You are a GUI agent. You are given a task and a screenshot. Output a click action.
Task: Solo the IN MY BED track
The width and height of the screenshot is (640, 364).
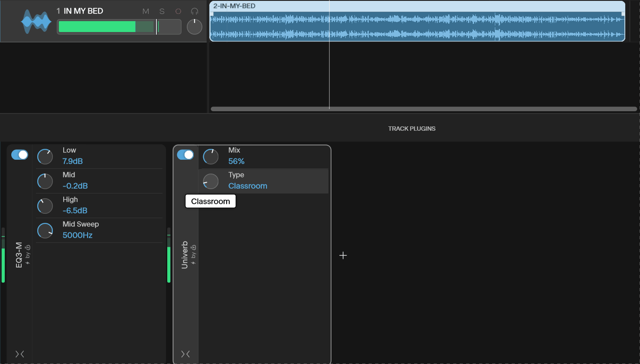click(x=162, y=11)
